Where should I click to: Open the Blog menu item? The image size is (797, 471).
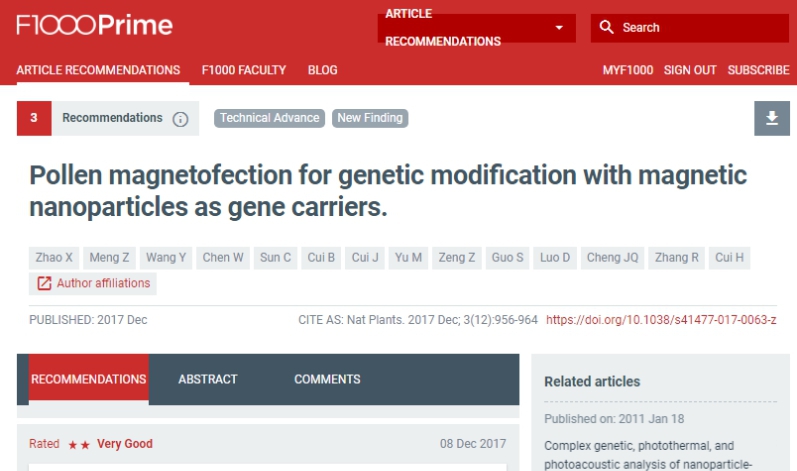click(322, 70)
